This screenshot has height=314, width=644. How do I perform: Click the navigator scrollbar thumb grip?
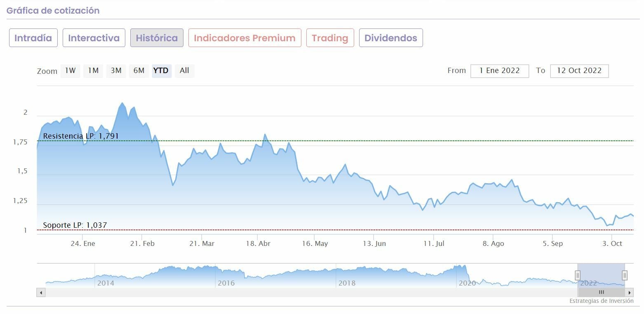(x=601, y=293)
